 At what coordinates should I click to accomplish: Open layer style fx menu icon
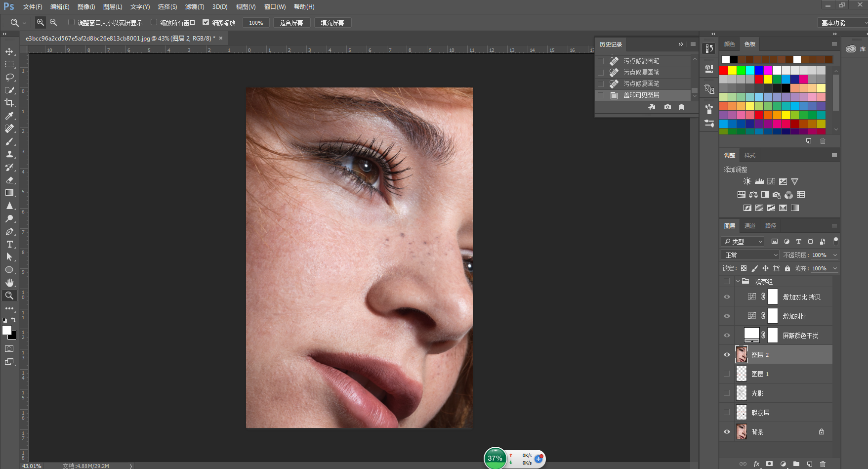point(756,464)
